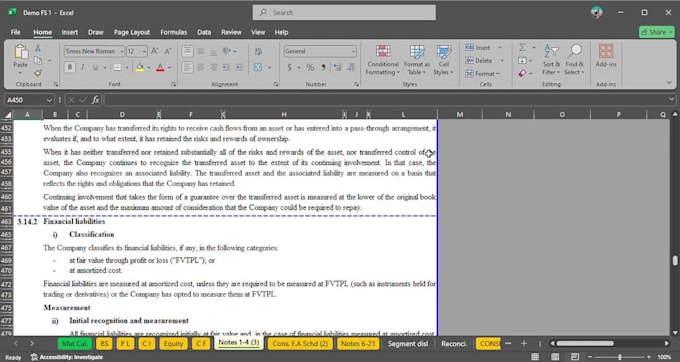Apply the yellow fill color swatch

(x=140, y=67)
